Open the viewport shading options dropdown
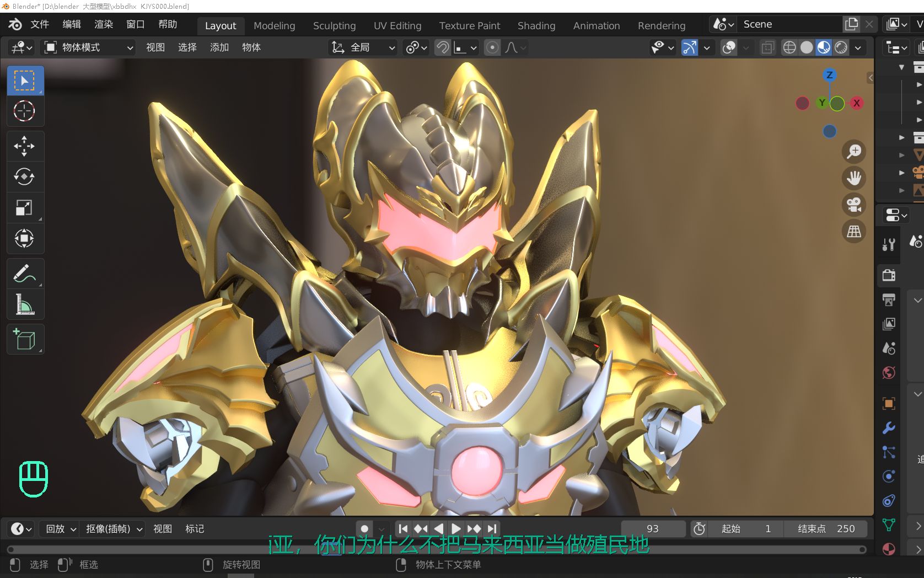This screenshot has height=578, width=924. pyautogui.click(x=858, y=47)
